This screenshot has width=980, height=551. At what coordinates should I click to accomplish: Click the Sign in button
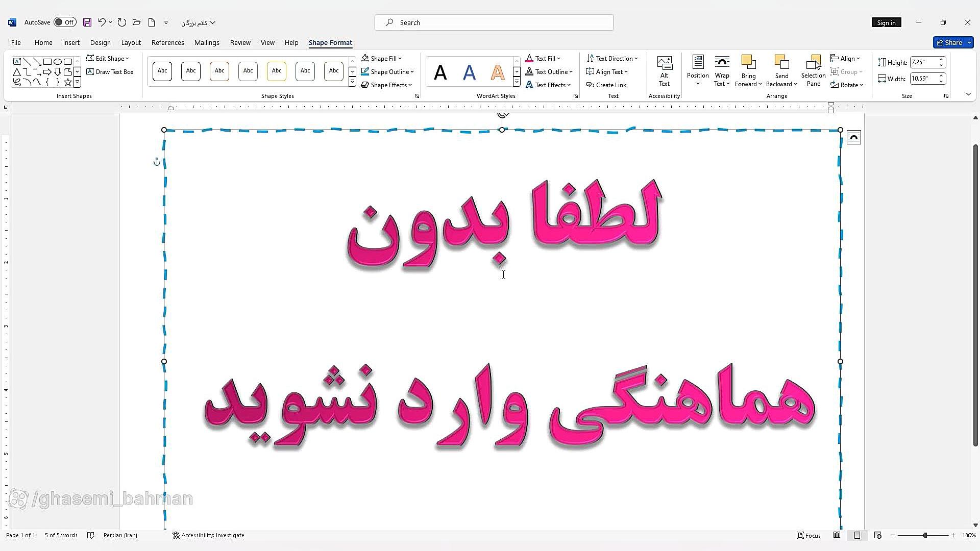click(x=886, y=22)
